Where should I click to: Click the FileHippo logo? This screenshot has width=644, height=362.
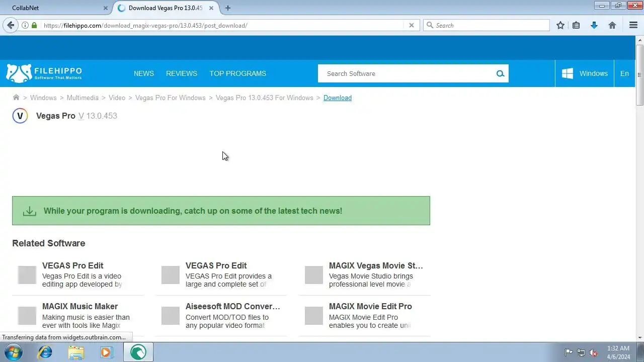point(44,73)
